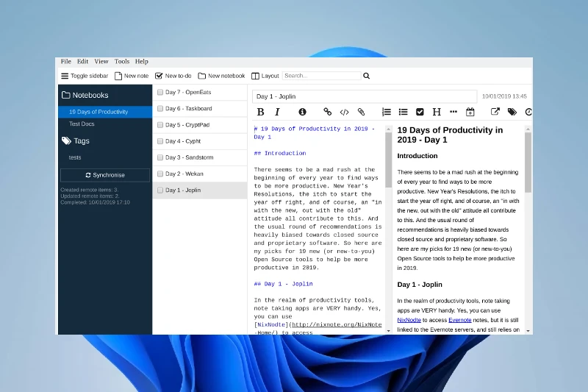Create a New notebook
This screenshot has height=392, width=588.
(x=221, y=76)
